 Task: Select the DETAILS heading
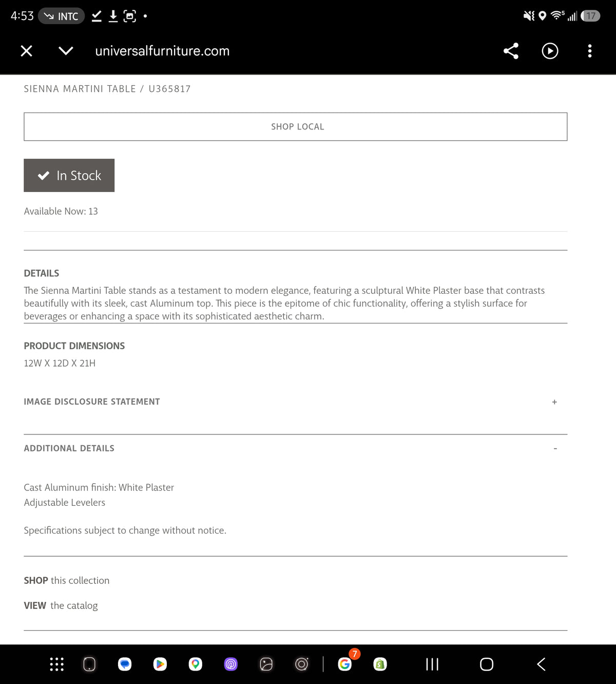(42, 273)
